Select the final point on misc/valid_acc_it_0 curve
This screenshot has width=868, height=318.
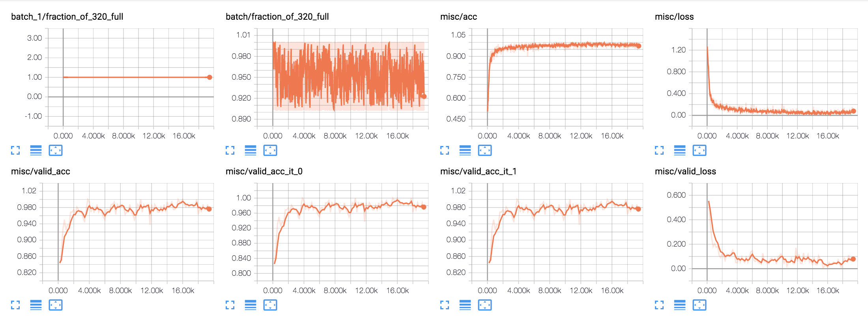(424, 207)
